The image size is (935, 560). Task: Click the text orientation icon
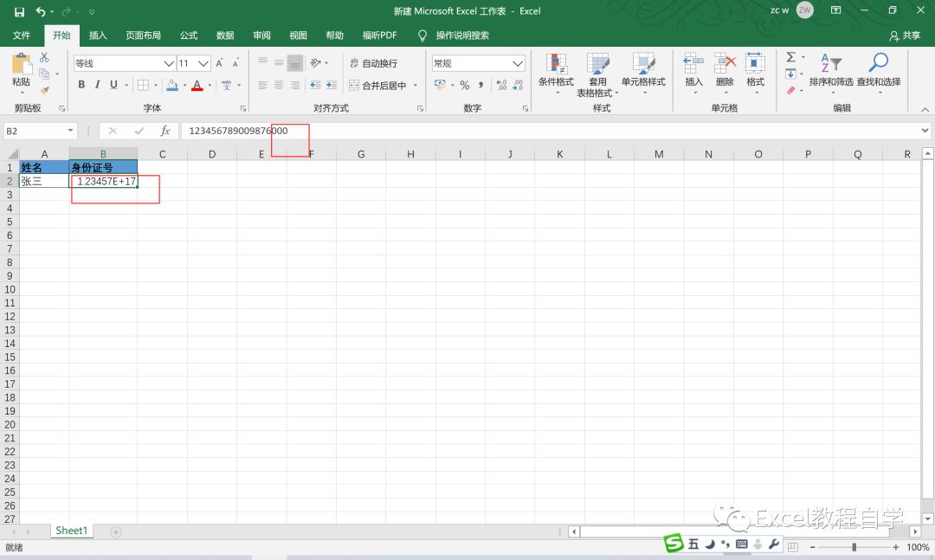[315, 62]
